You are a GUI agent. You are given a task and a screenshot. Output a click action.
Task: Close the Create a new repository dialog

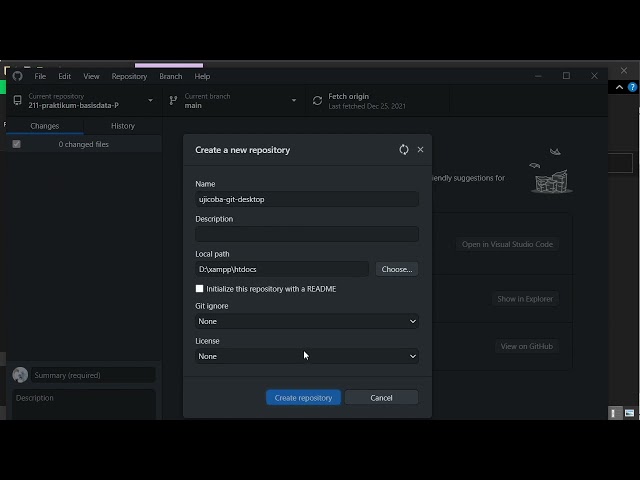(x=420, y=150)
